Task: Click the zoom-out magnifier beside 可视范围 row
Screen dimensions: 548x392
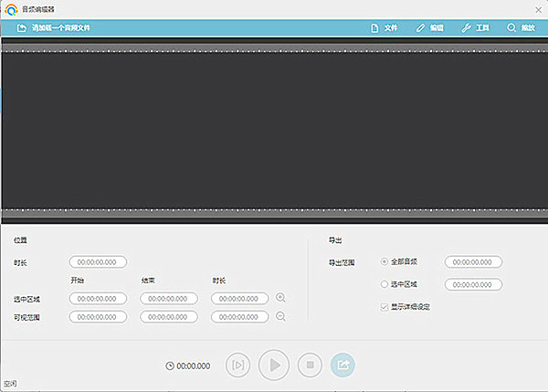Action: coord(281,316)
